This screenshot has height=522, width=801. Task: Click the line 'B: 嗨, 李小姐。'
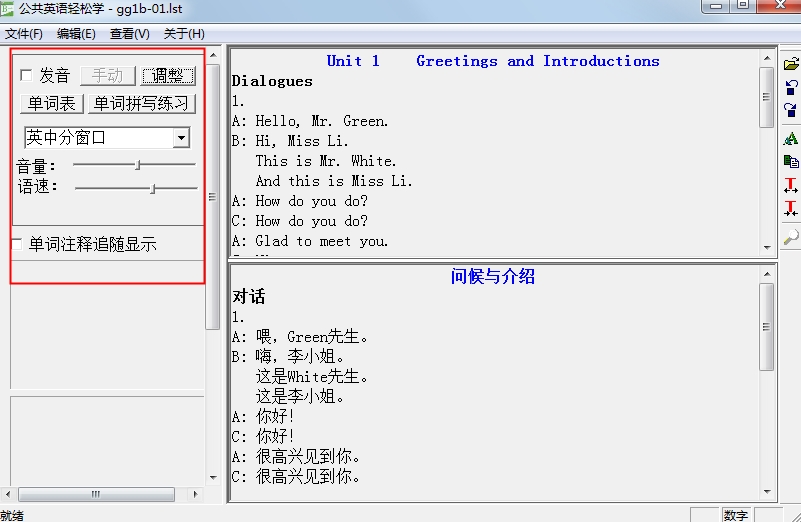tap(288, 356)
